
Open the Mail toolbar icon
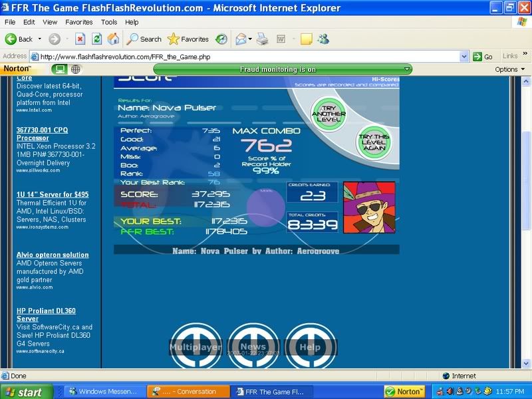point(241,39)
